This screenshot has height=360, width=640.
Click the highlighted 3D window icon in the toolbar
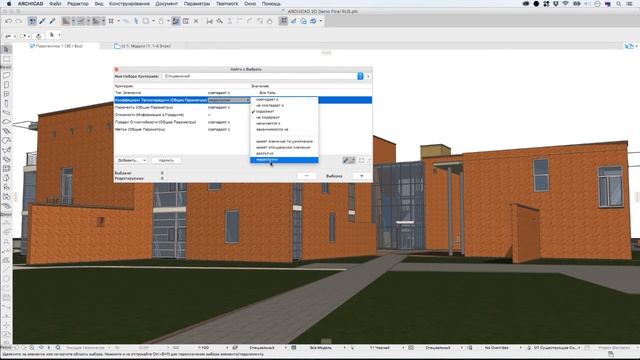point(283,21)
